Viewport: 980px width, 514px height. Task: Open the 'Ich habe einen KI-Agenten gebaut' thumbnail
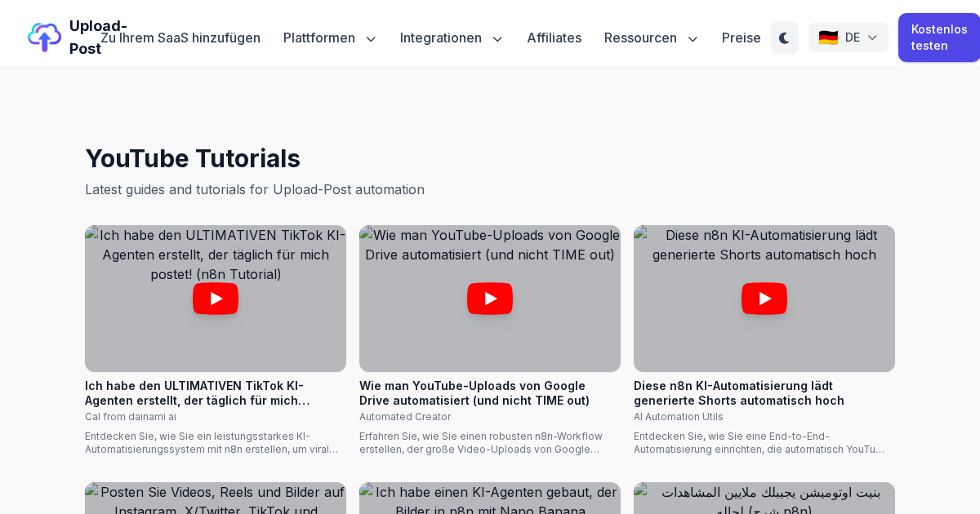490,498
